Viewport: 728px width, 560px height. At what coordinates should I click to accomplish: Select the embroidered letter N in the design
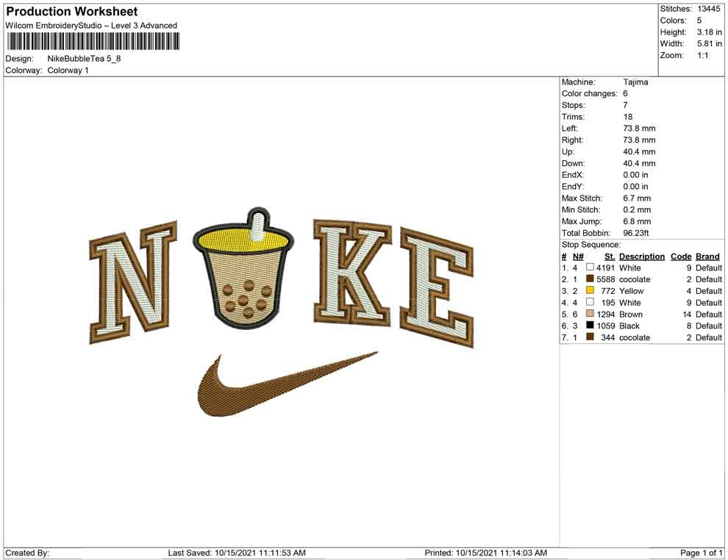pyautogui.click(x=133, y=282)
